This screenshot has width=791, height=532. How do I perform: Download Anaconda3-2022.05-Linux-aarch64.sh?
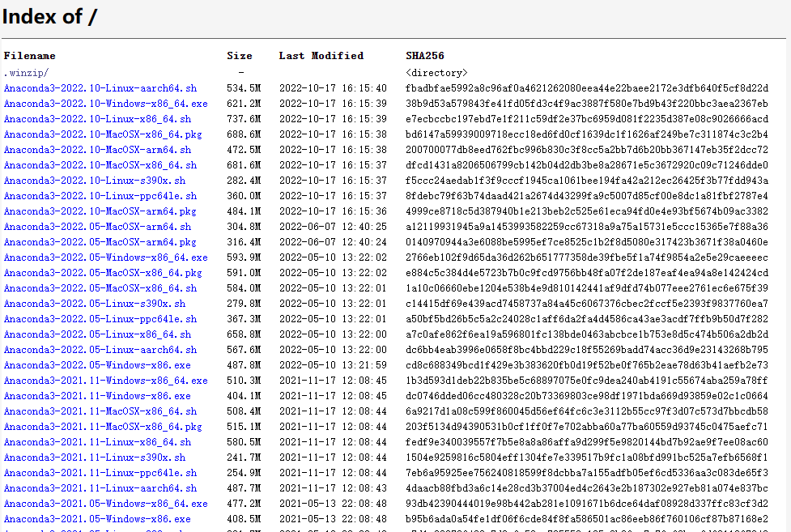pyautogui.click(x=100, y=350)
